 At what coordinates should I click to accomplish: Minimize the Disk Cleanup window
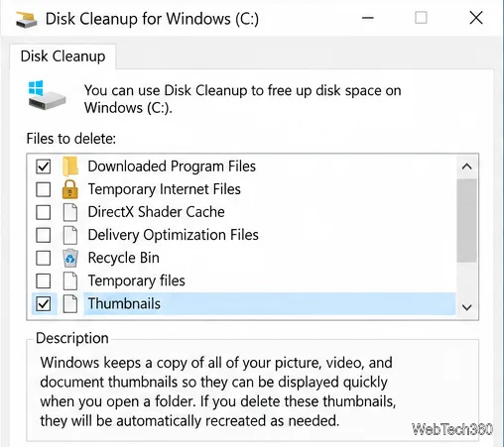coord(368,18)
